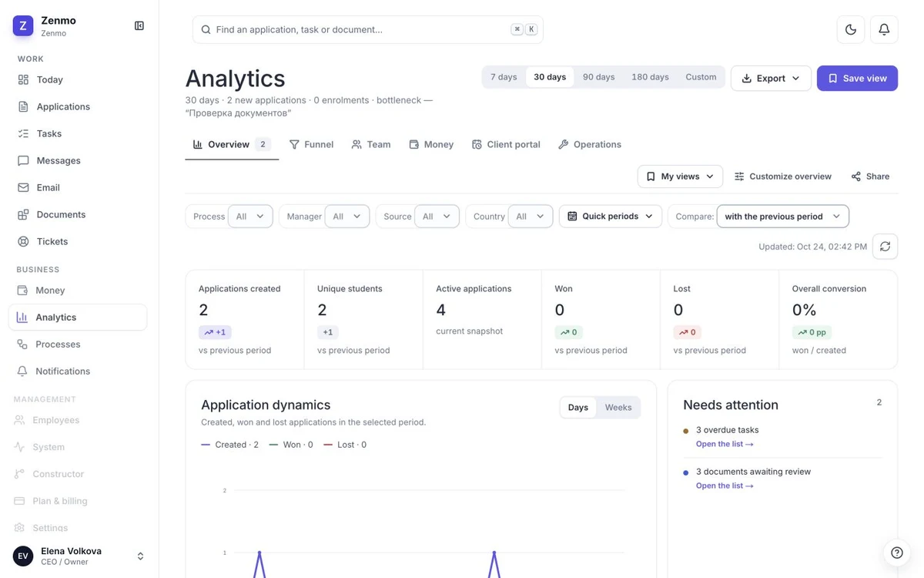Select the 180 days period
The image size is (924, 578).
click(x=650, y=77)
